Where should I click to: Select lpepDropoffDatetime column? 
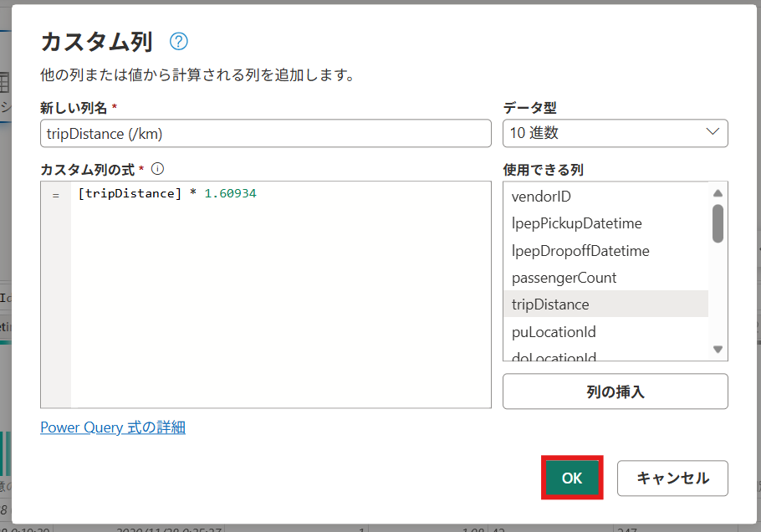[580, 251]
